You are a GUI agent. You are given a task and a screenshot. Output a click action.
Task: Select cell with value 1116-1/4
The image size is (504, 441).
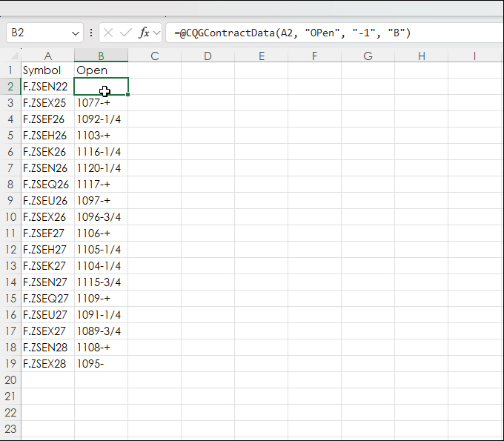(x=101, y=152)
